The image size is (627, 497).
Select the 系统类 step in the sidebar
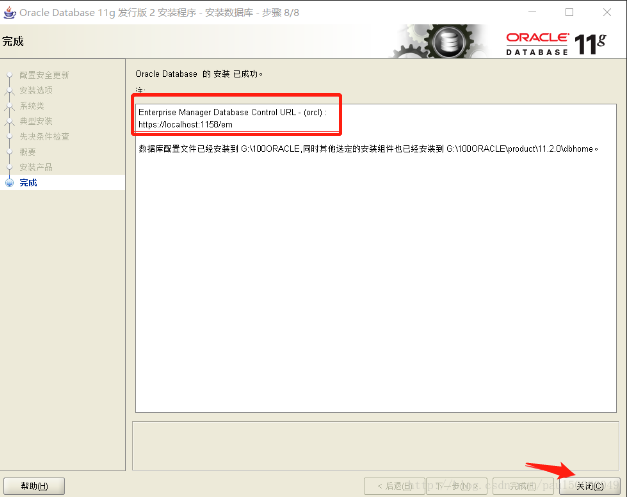32,106
